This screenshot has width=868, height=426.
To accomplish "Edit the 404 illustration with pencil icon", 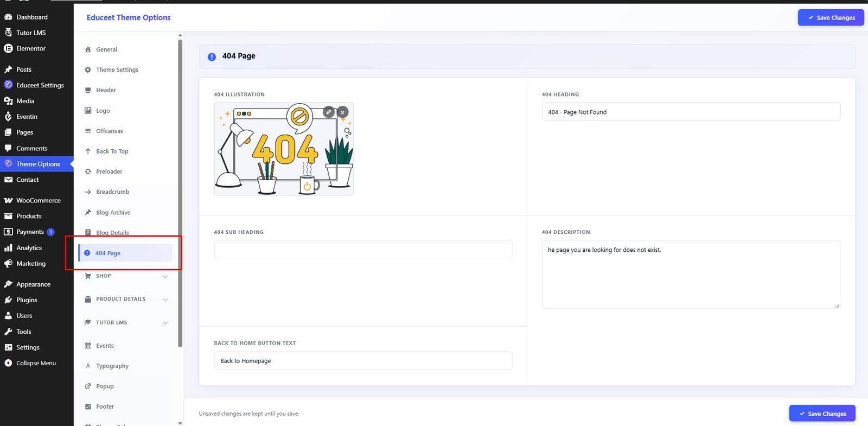I will click(x=328, y=112).
